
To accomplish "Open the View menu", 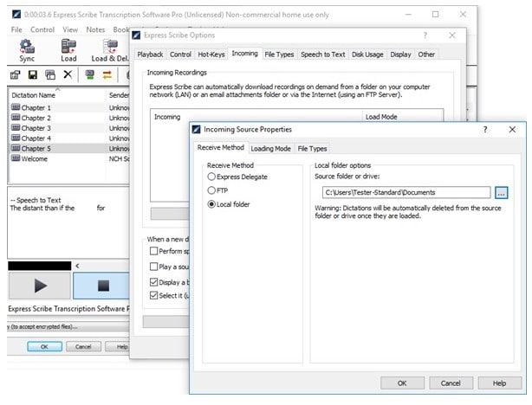I will coord(70,29).
